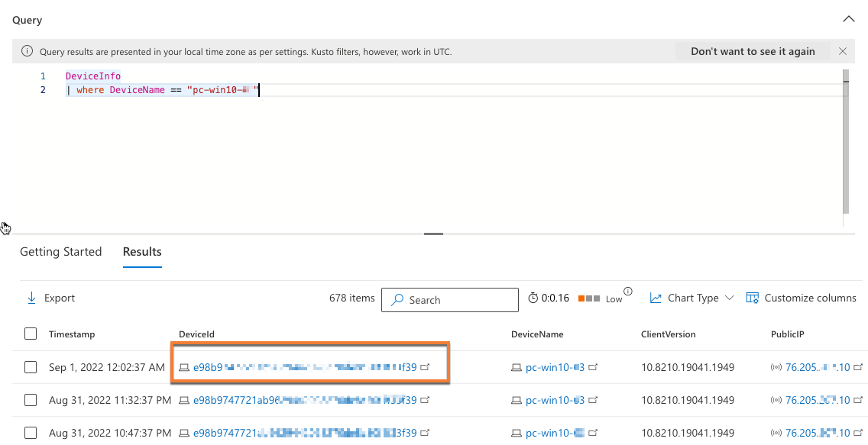Click the Low resource usage indicator

point(600,298)
